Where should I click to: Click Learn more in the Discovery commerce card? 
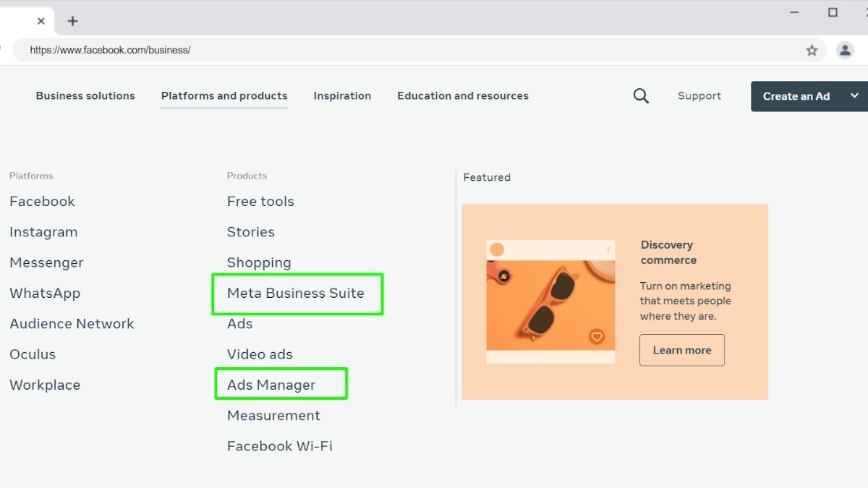click(x=681, y=350)
